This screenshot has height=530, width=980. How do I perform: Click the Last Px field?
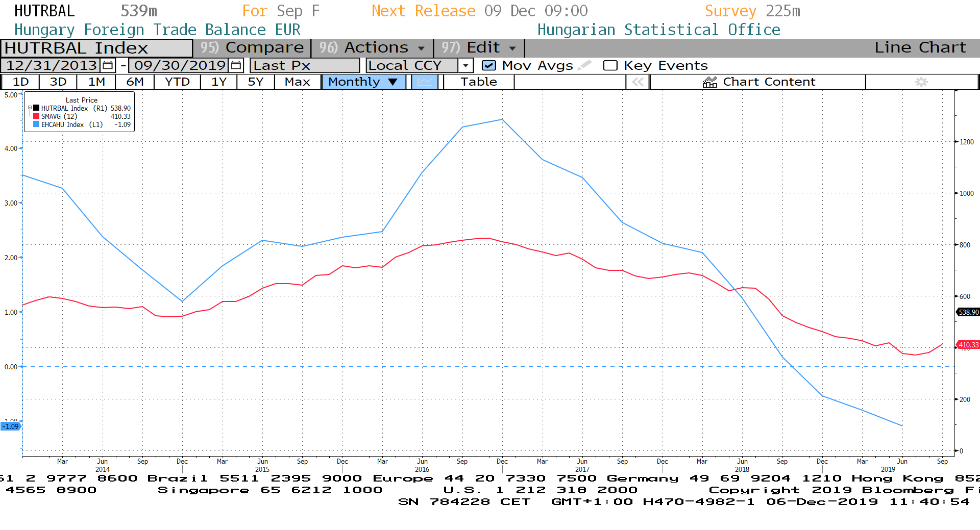point(305,65)
